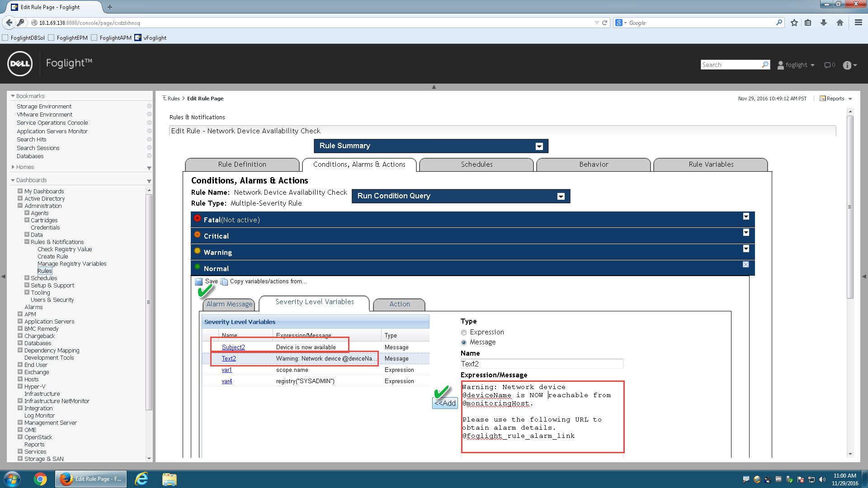Bookmark this page with star icon
868x488 pixels.
pyautogui.click(x=794, y=23)
